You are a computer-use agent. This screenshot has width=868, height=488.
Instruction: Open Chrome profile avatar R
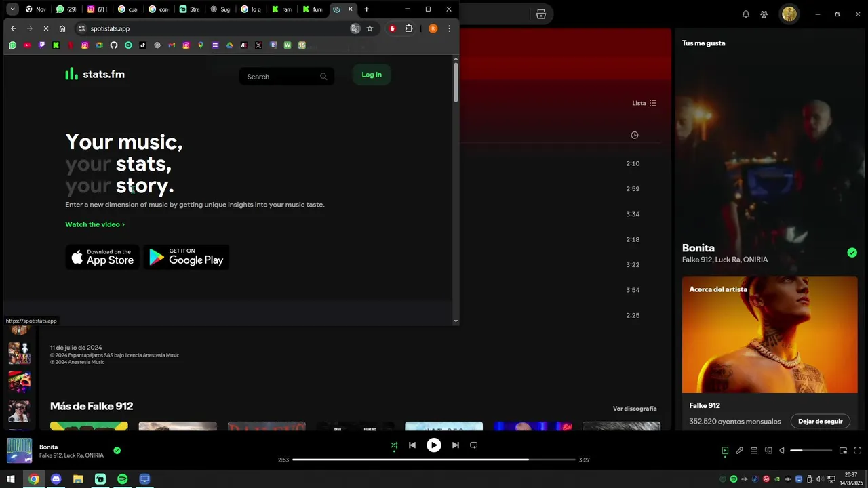click(x=433, y=28)
